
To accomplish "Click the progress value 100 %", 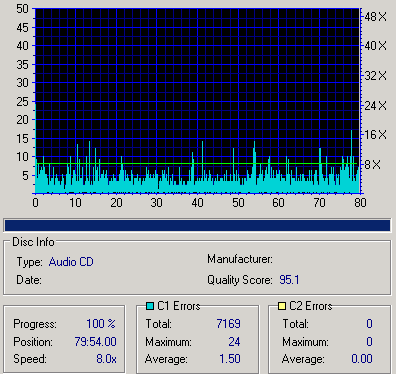I will pyautogui.click(x=101, y=324).
